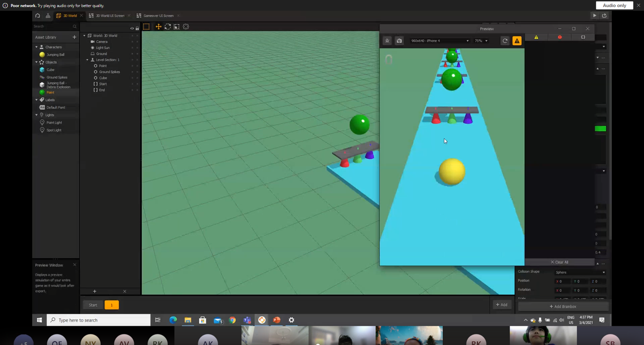This screenshot has height=345, width=644.
Task: Select the rotate transform tool
Action: [168, 27]
